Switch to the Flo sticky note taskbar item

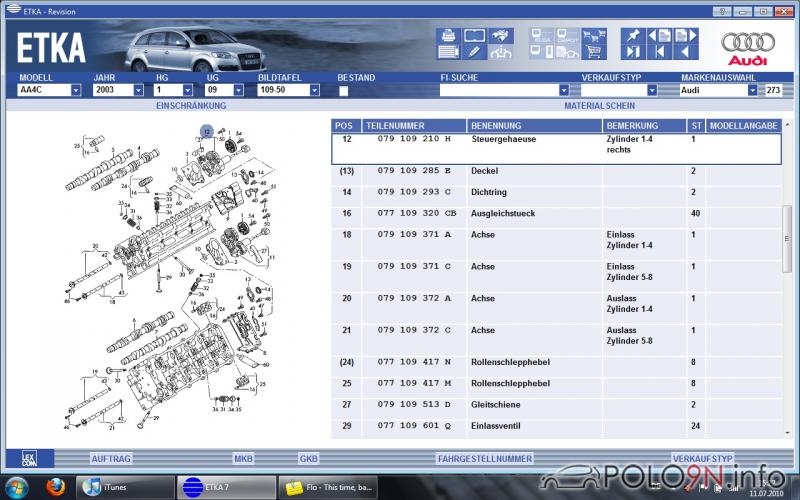329,487
